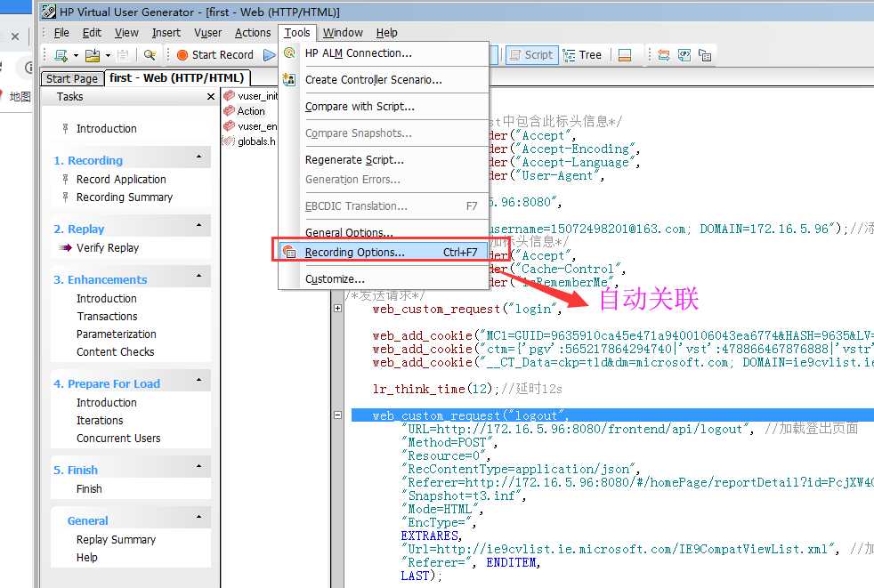Viewport: 874px width, 588px height.
Task: Click the 地图 bookmark in the browser
Action: click(20, 96)
